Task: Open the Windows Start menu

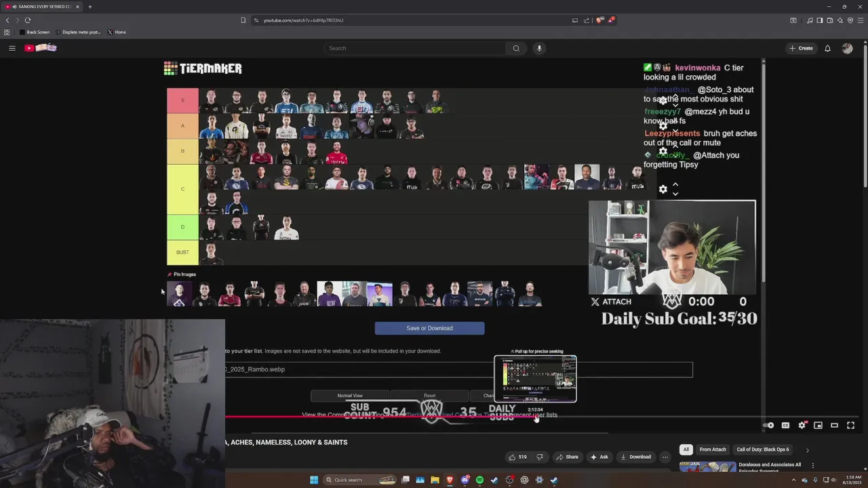Action: [x=314, y=480]
